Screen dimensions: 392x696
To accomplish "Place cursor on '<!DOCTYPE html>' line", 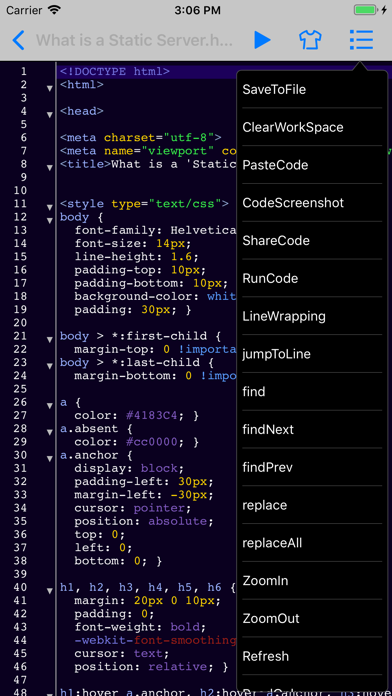I will tap(115, 71).
